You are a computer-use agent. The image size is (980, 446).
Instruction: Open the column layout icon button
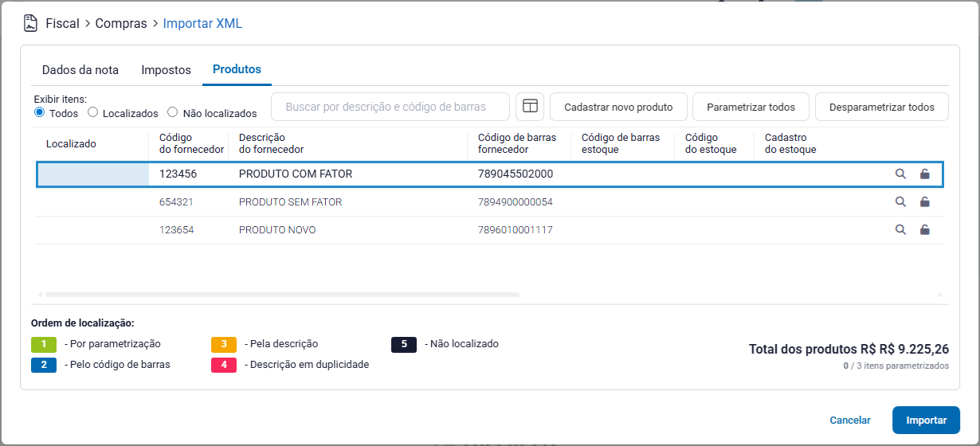coord(529,107)
